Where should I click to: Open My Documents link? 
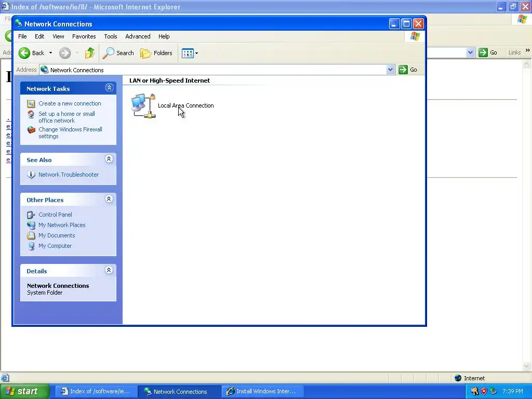[x=57, y=235]
